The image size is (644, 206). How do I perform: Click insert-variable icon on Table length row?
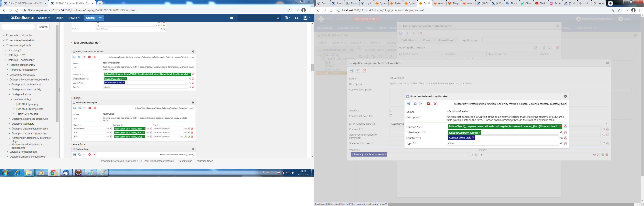point(561,133)
